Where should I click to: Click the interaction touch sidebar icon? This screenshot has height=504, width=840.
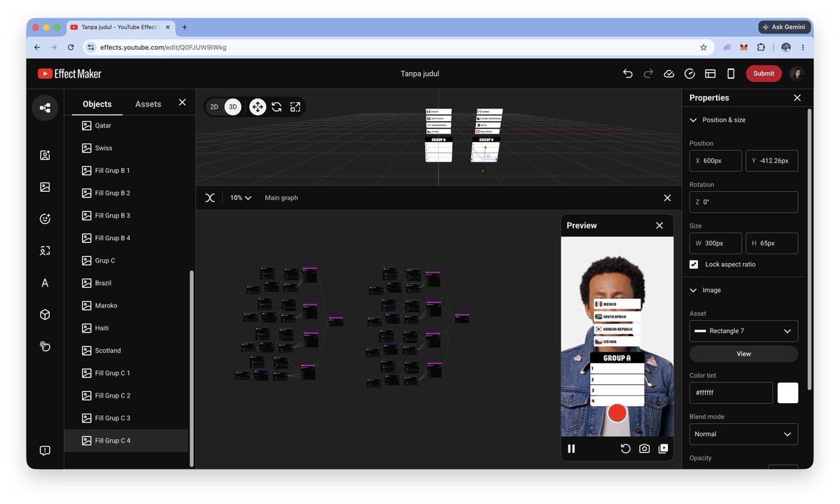click(x=45, y=346)
